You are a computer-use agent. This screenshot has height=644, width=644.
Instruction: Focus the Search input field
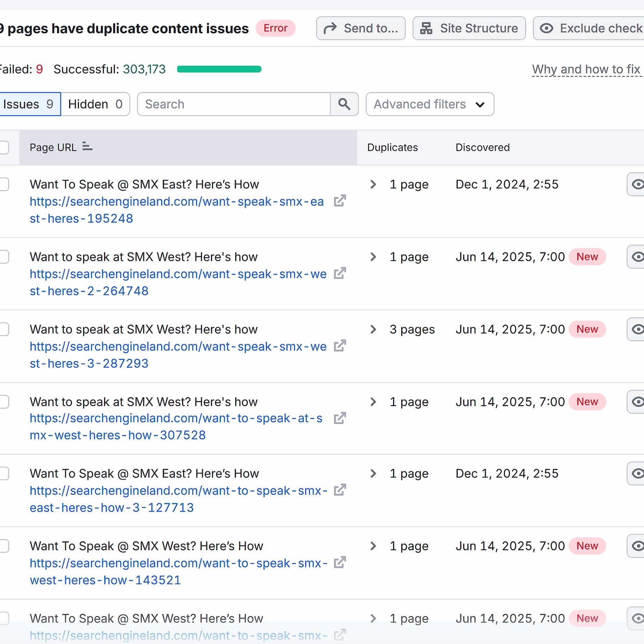(234, 104)
